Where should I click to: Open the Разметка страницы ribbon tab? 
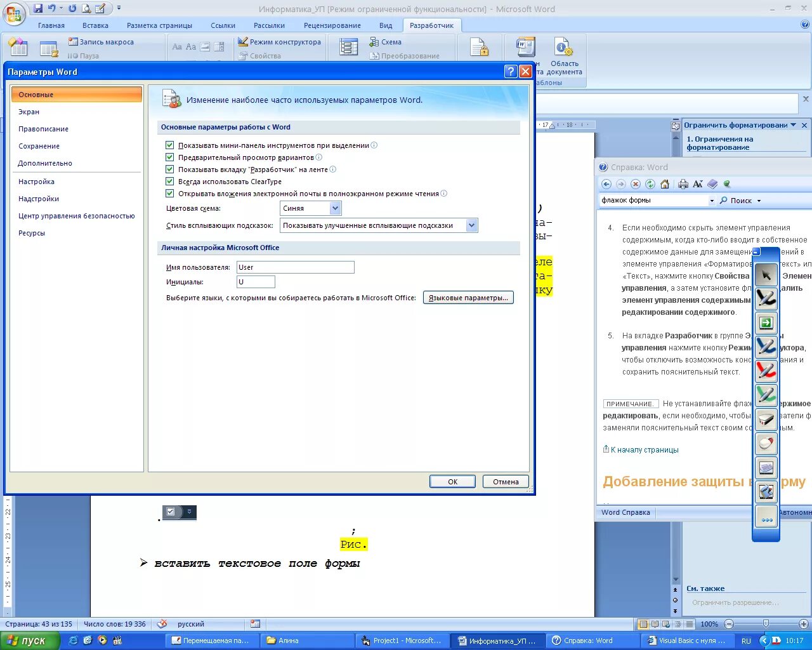point(159,25)
